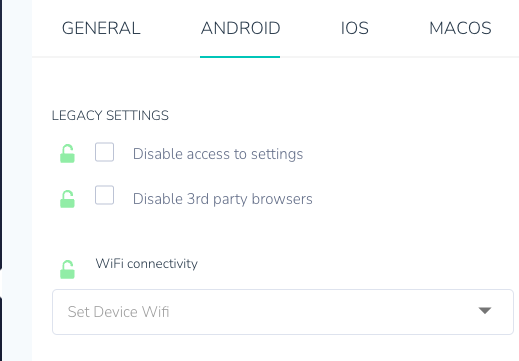The image size is (519, 361).
Task: Toggle the green unlock icon for WiFi connectivity
Action: click(x=67, y=269)
